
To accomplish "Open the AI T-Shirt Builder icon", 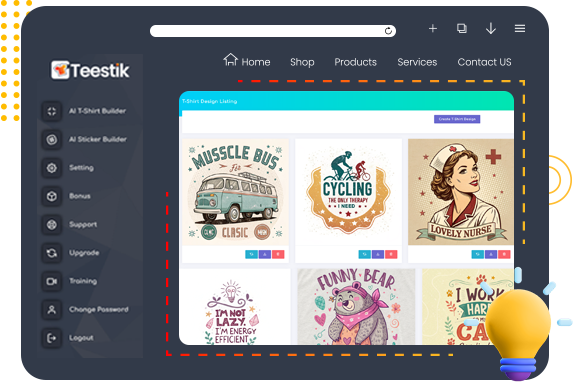I will point(52,111).
